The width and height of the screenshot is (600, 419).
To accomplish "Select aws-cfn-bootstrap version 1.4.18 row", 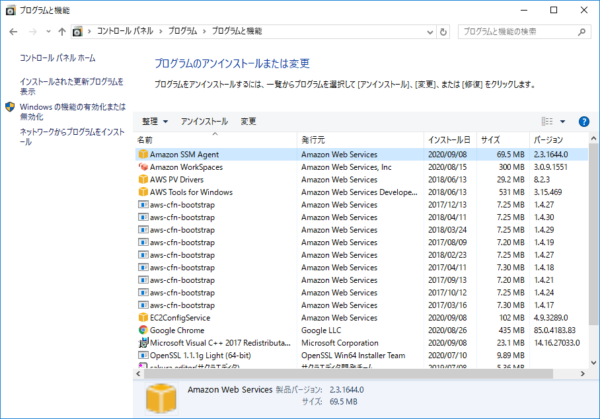I will [x=362, y=267].
